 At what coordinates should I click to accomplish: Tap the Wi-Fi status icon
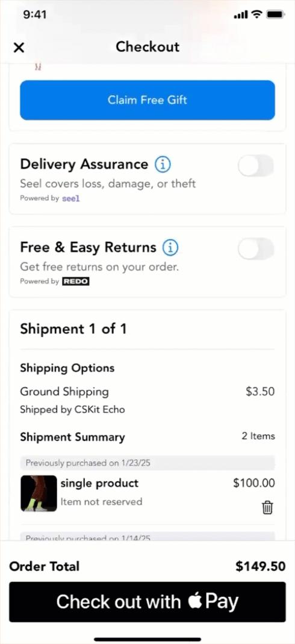click(256, 15)
